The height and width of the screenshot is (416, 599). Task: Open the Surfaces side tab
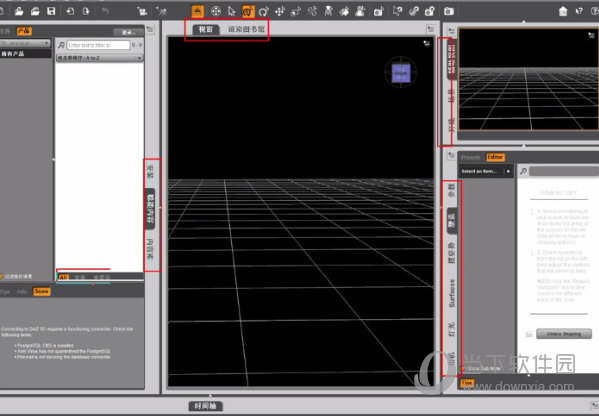pyautogui.click(x=452, y=293)
